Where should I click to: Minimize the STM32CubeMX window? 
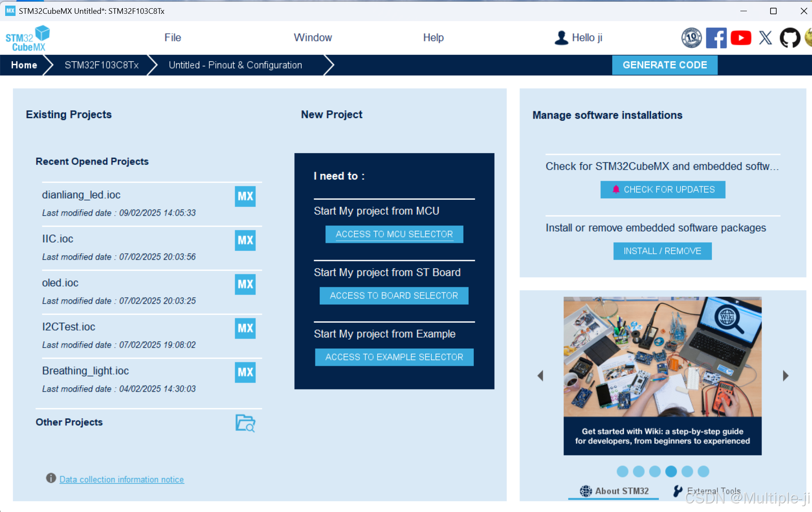pos(743,11)
